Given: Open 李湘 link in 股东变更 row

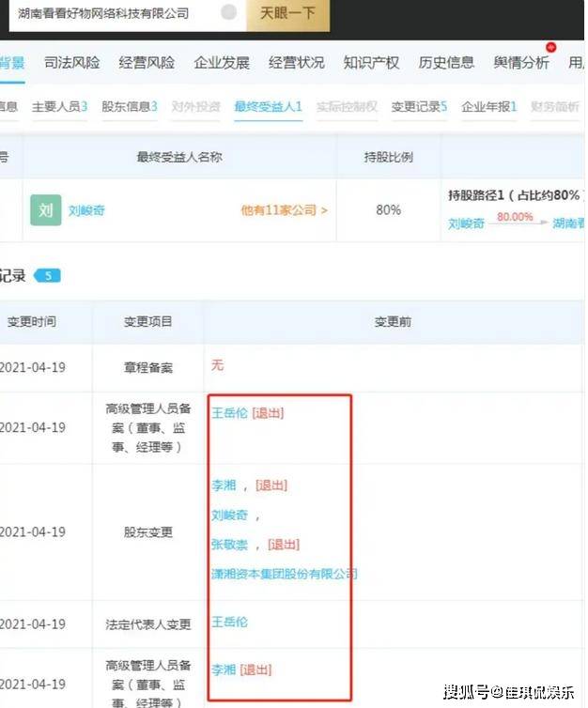Looking at the screenshot, I should 224,485.
